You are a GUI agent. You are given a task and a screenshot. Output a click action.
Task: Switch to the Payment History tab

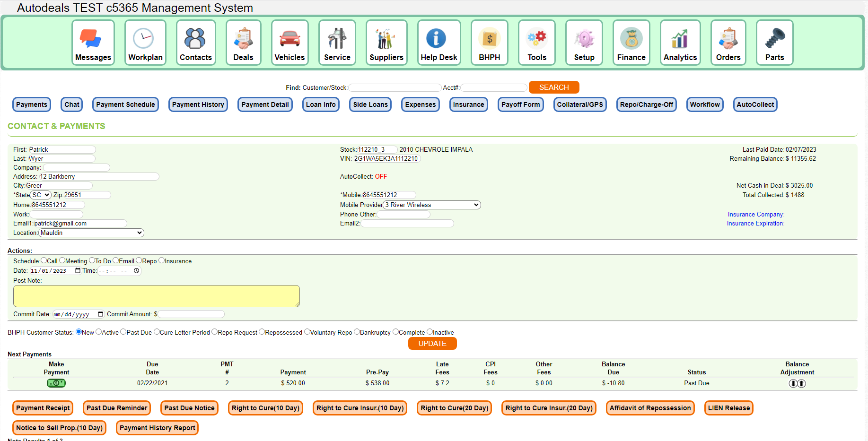[198, 104]
